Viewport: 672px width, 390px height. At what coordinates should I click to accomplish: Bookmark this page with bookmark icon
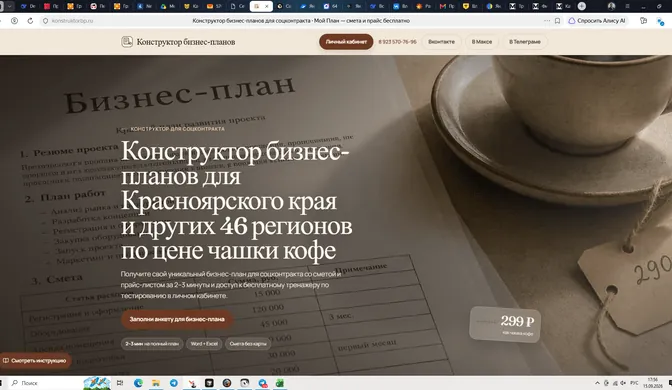pyautogui.click(x=557, y=21)
